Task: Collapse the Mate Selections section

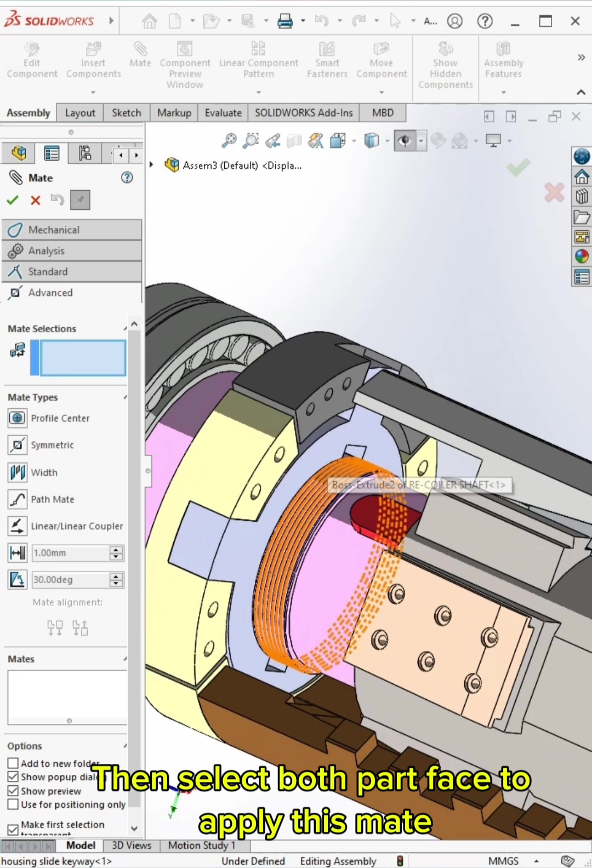Action: [126, 329]
